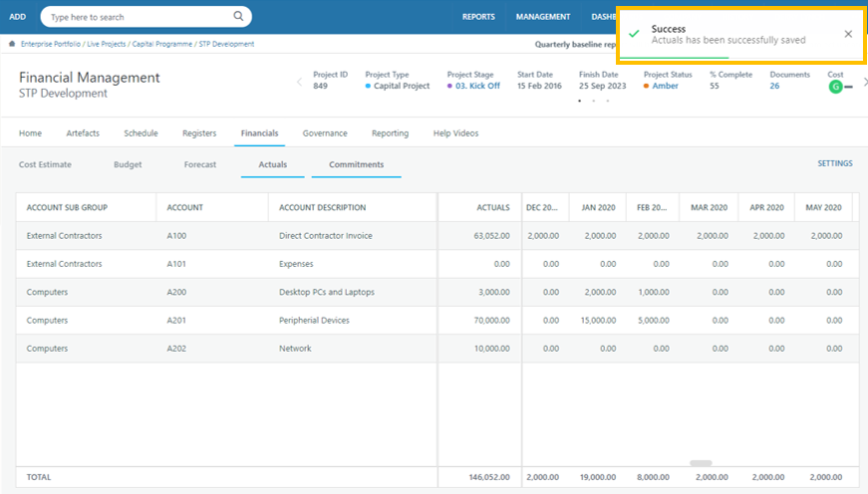The width and height of the screenshot is (868, 494).
Task: Click the 19,000.00 Jan total
Action: coord(598,477)
